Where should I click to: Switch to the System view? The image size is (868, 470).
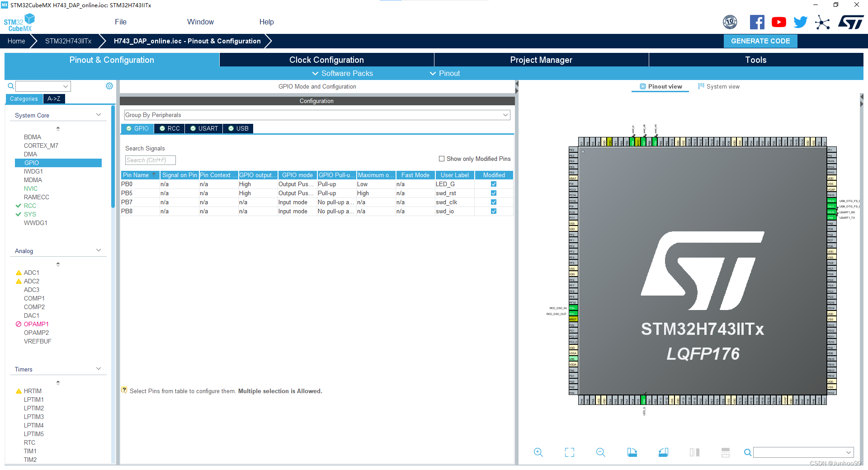(x=719, y=86)
